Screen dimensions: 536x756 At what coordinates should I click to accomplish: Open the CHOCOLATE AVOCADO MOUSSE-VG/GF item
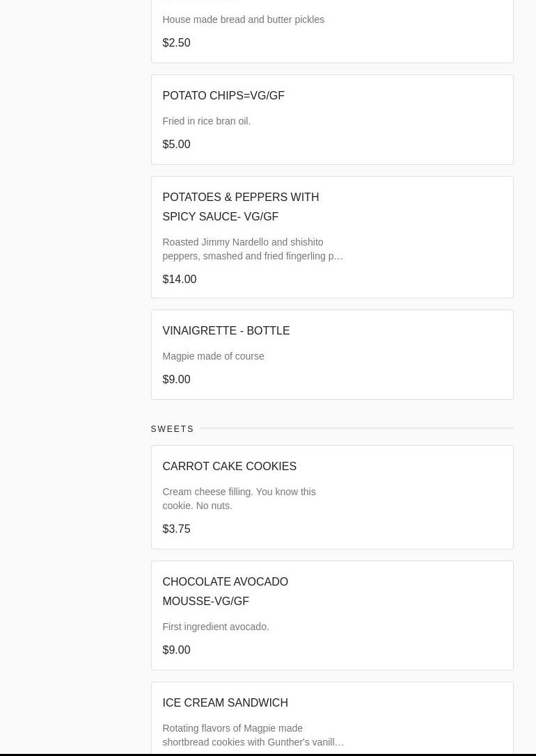pyautogui.click(x=225, y=591)
